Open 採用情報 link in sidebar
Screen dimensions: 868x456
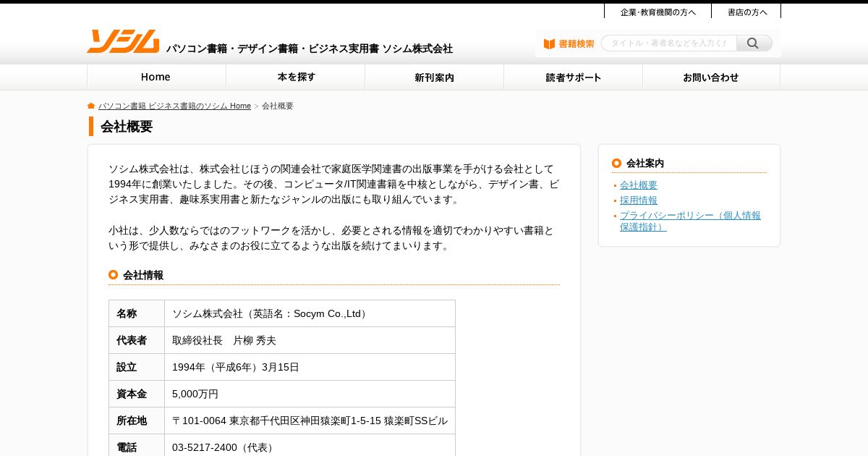pyautogui.click(x=639, y=200)
